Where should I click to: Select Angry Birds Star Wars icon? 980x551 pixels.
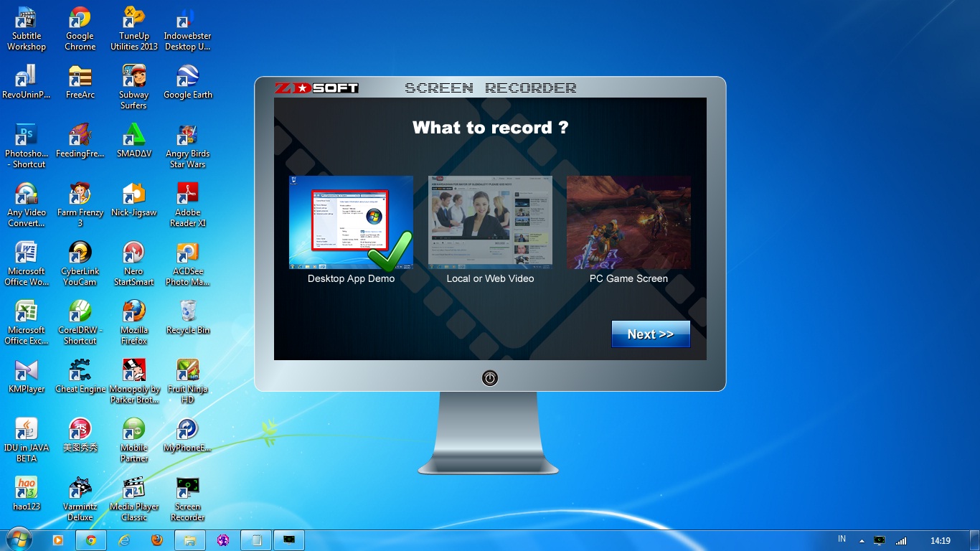point(187,146)
